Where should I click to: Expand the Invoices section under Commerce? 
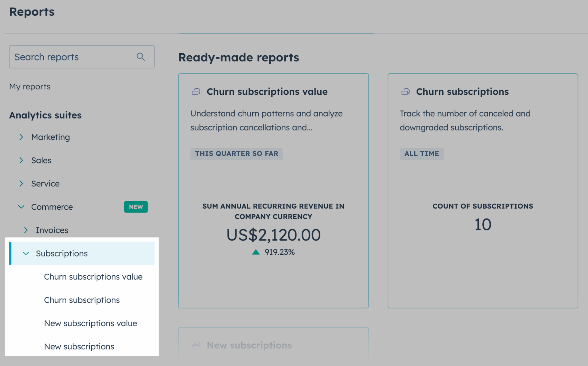click(26, 230)
